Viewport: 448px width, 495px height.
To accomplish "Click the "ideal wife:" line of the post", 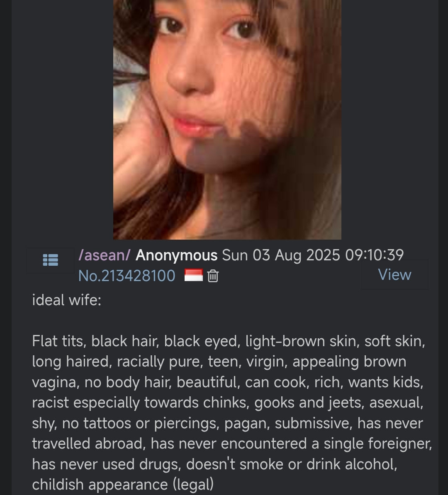I will click(67, 300).
